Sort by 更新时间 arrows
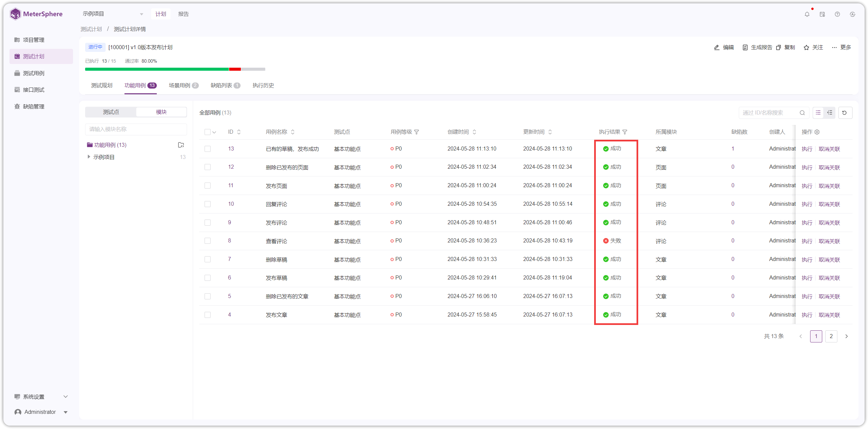This screenshot has width=868, height=429. [550, 132]
